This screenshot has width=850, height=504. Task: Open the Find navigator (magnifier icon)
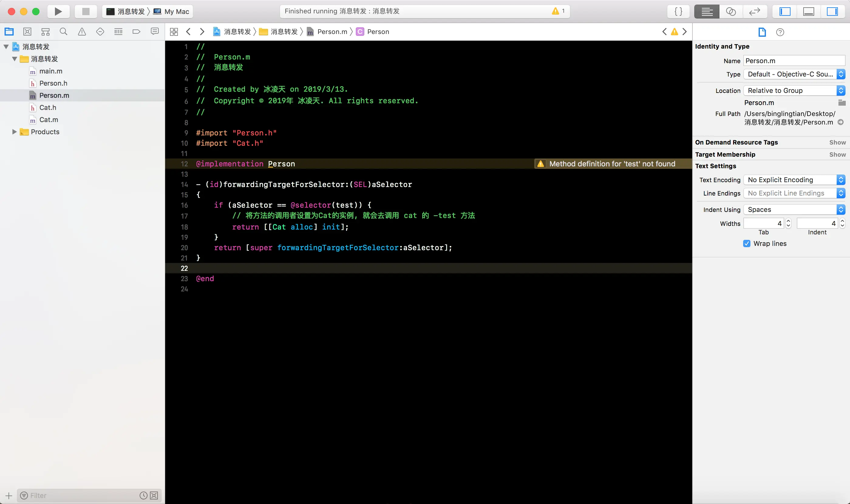click(x=63, y=32)
